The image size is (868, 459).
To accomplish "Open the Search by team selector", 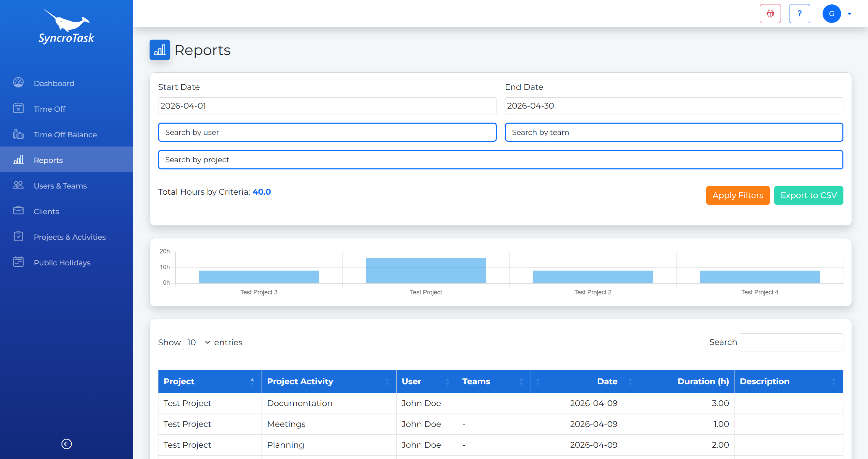I will click(x=674, y=132).
